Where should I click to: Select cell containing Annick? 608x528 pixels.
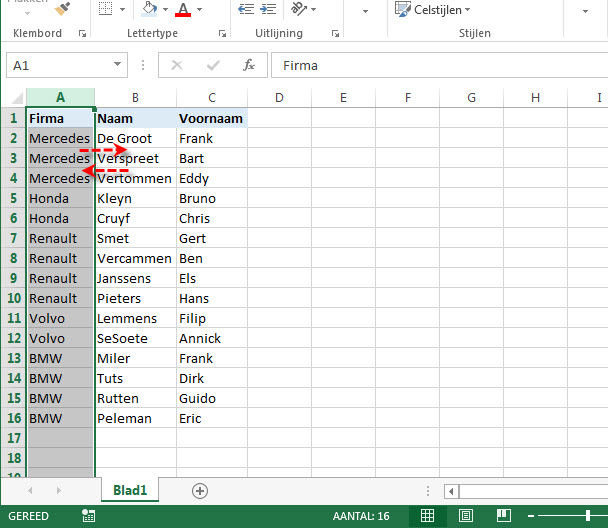click(x=212, y=338)
